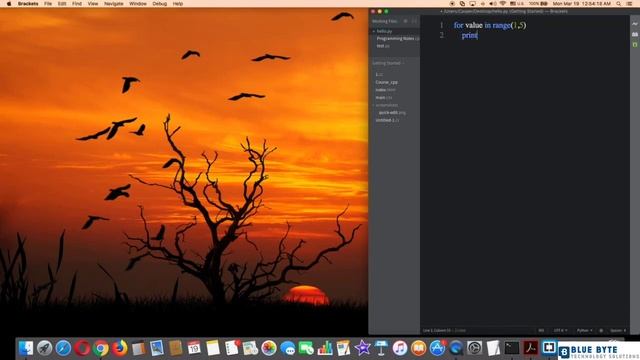640x360 pixels.
Task: Open the View menu
Action: pyautogui.click(x=93, y=4)
